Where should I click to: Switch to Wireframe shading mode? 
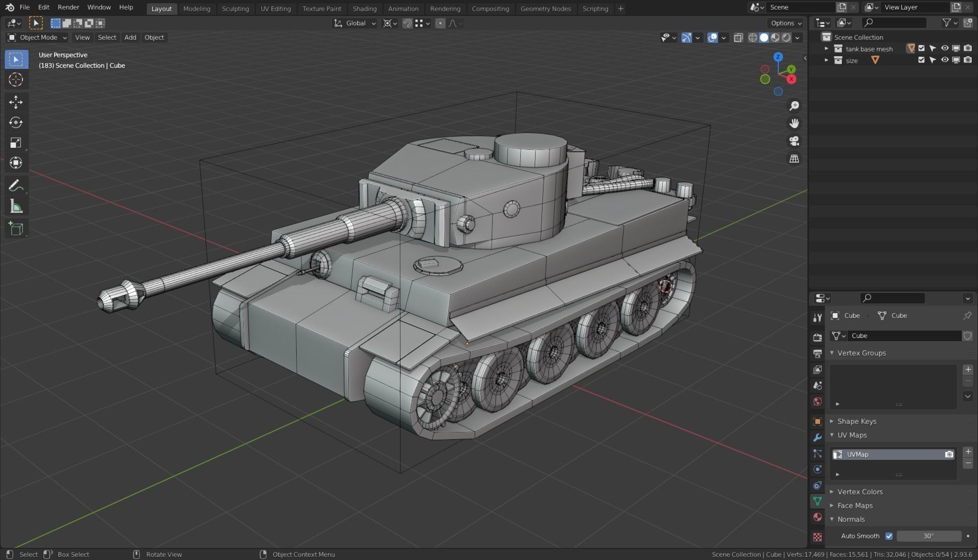(x=752, y=38)
